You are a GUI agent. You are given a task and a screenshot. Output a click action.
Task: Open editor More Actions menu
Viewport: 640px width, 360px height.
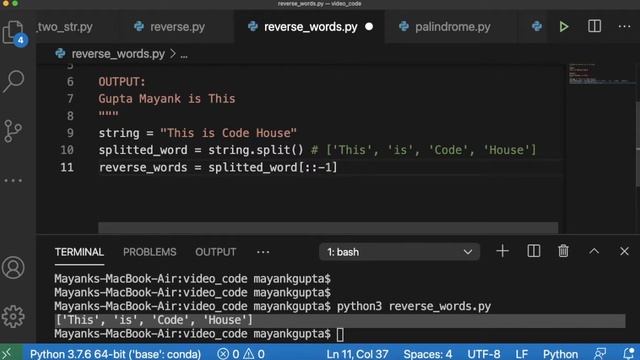[624, 27]
